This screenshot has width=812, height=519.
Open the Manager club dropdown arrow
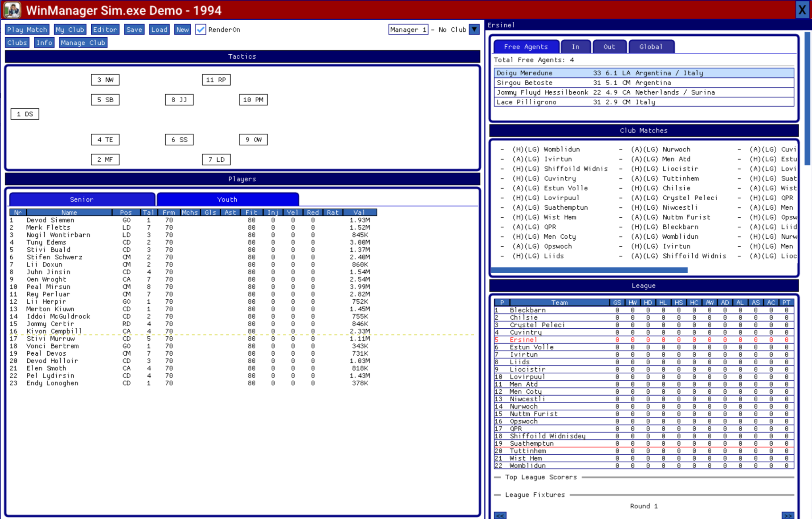click(x=474, y=30)
